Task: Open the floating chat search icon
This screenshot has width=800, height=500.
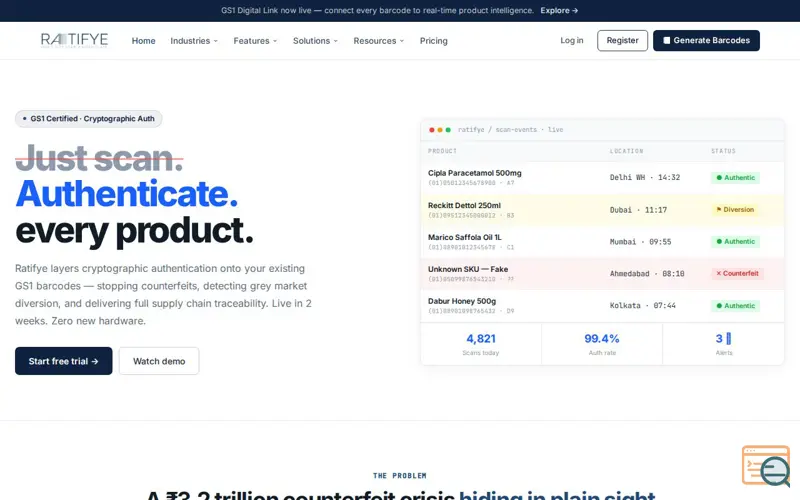Action: [x=766, y=466]
